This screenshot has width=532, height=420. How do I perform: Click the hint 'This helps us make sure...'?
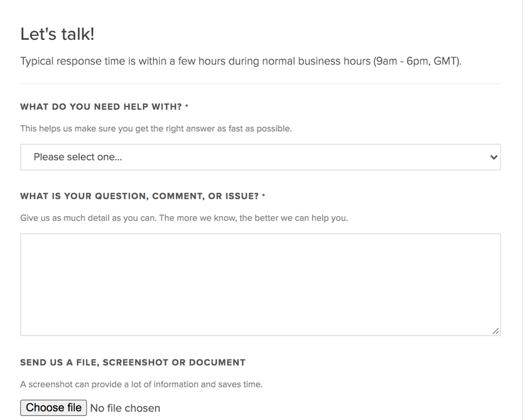click(x=156, y=128)
